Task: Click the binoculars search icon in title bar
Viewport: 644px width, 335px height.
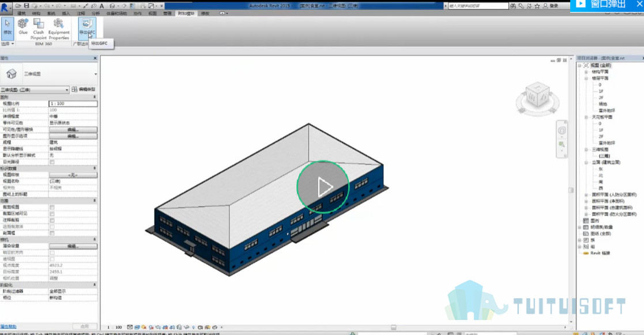Action: click(513, 6)
